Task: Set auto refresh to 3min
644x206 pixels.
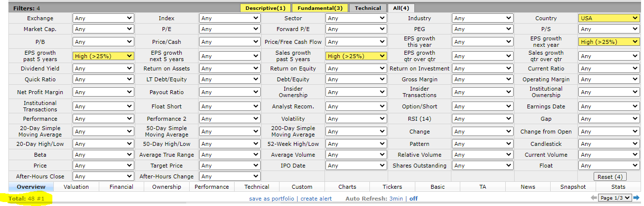Action: click(x=397, y=199)
